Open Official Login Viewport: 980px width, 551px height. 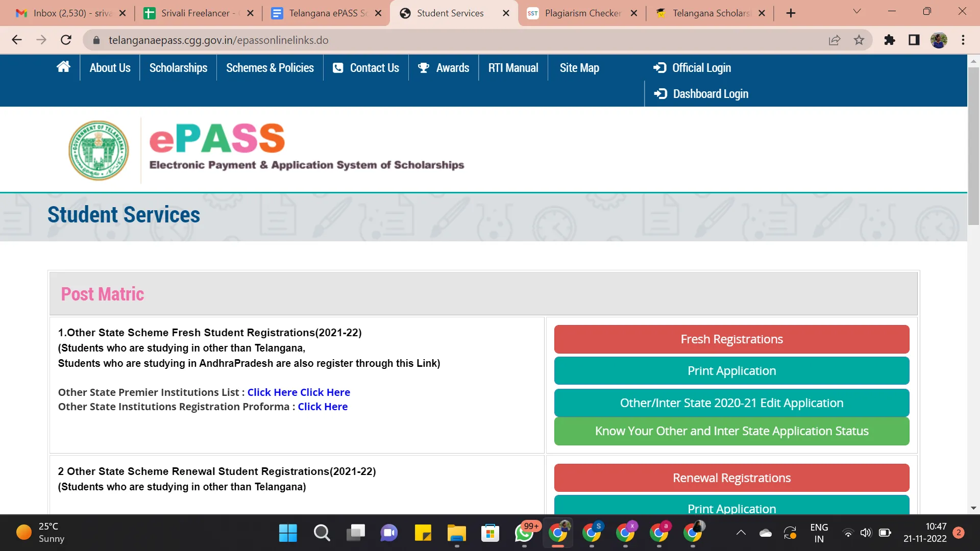click(692, 67)
